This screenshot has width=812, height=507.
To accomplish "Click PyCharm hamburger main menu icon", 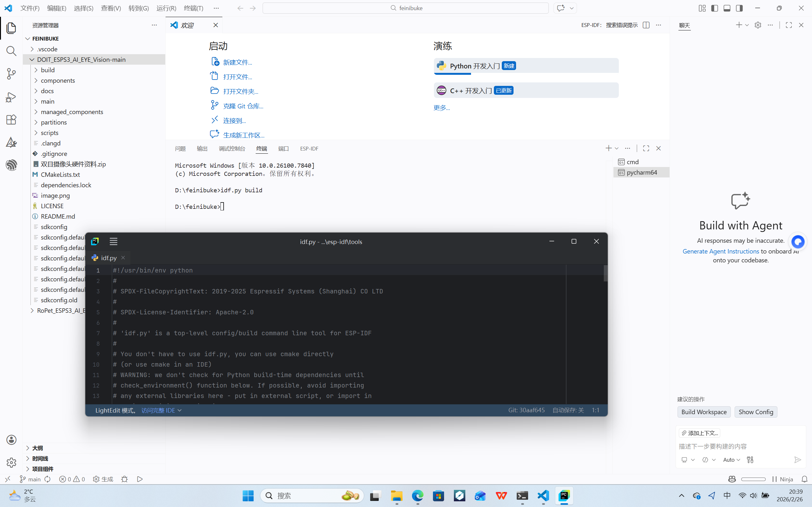I will [x=114, y=241].
